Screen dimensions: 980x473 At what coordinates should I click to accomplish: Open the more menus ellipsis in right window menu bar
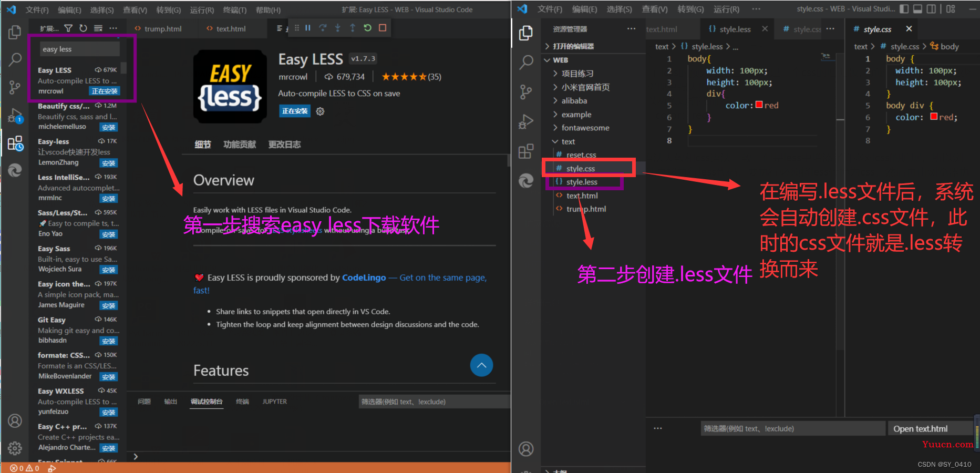[x=756, y=9]
